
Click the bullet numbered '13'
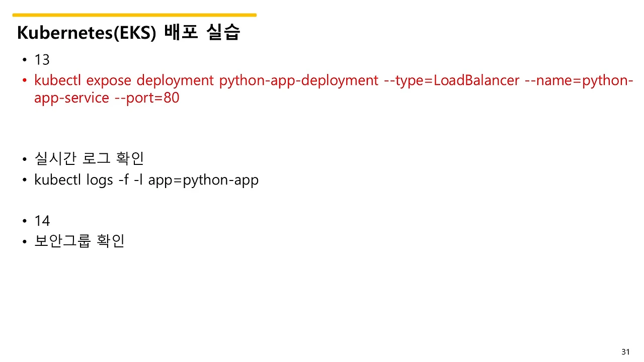click(42, 59)
